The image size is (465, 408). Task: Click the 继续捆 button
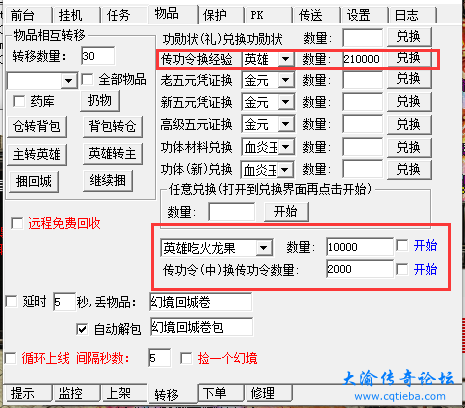(x=108, y=181)
